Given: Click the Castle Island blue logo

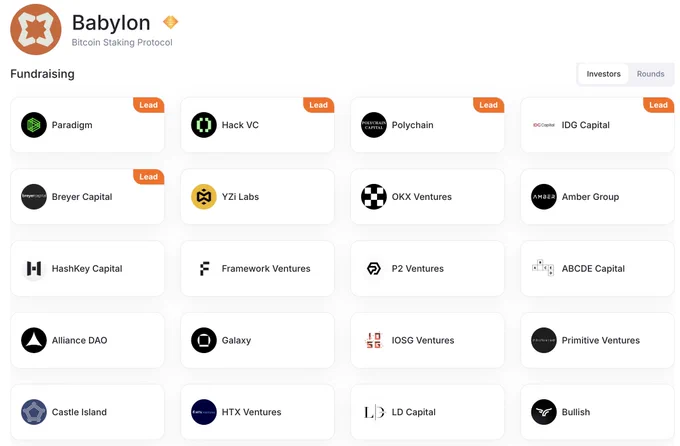Looking at the screenshot, I should pyautogui.click(x=34, y=412).
